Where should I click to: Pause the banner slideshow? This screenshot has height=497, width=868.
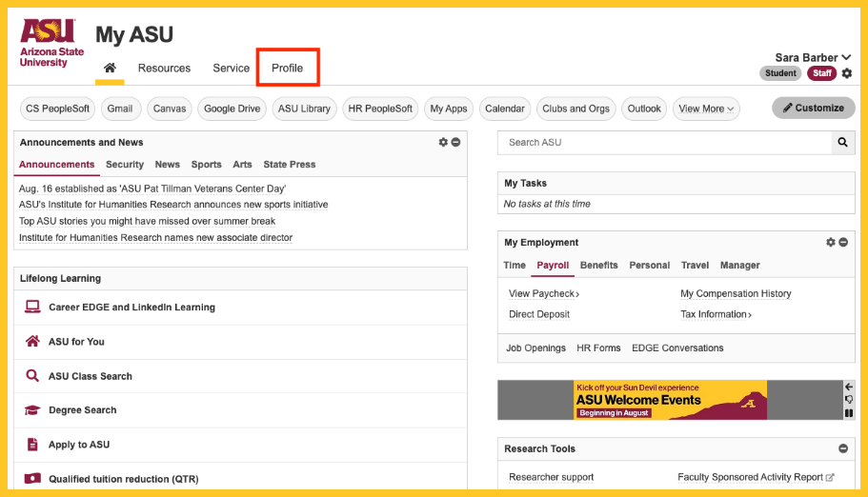coord(849,413)
